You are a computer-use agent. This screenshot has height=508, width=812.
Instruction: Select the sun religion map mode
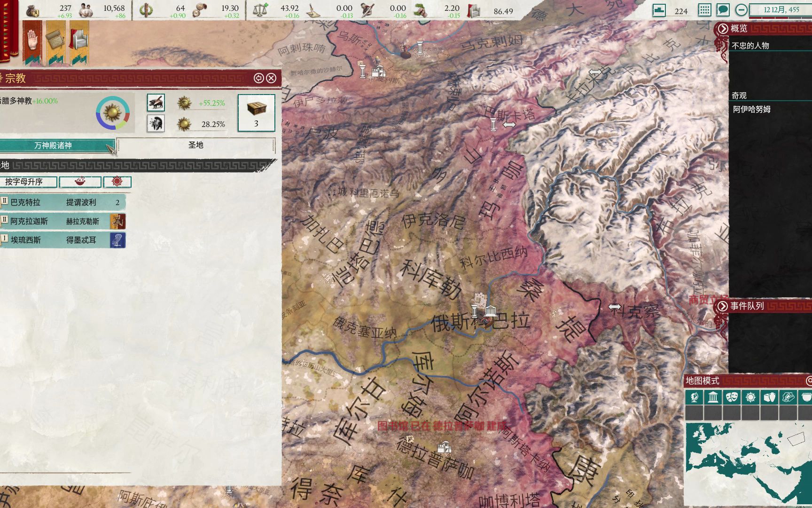click(750, 397)
